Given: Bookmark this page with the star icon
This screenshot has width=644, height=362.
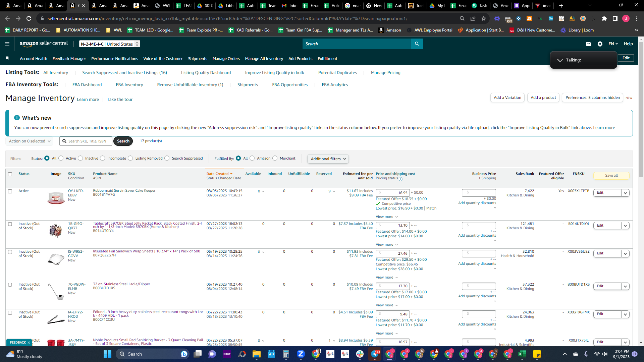Looking at the screenshot, I should tap(484, 18).
